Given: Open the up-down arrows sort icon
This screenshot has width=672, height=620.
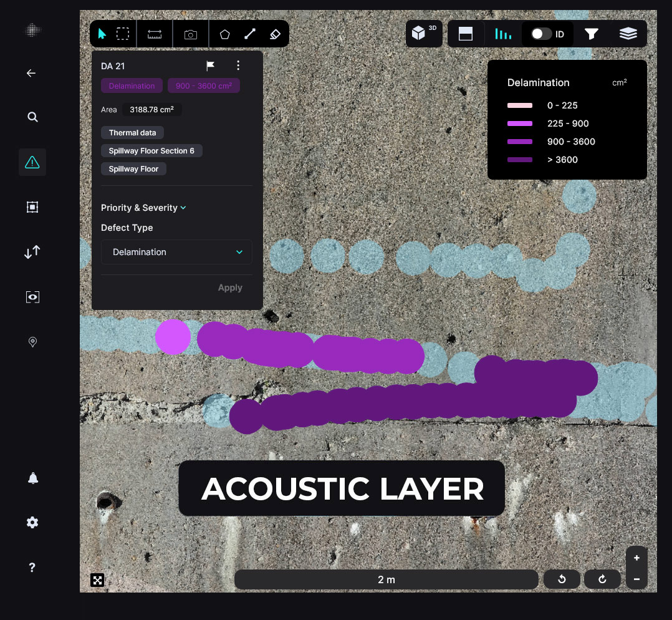Looking at the screenshot, I should (x=32, y=252).
